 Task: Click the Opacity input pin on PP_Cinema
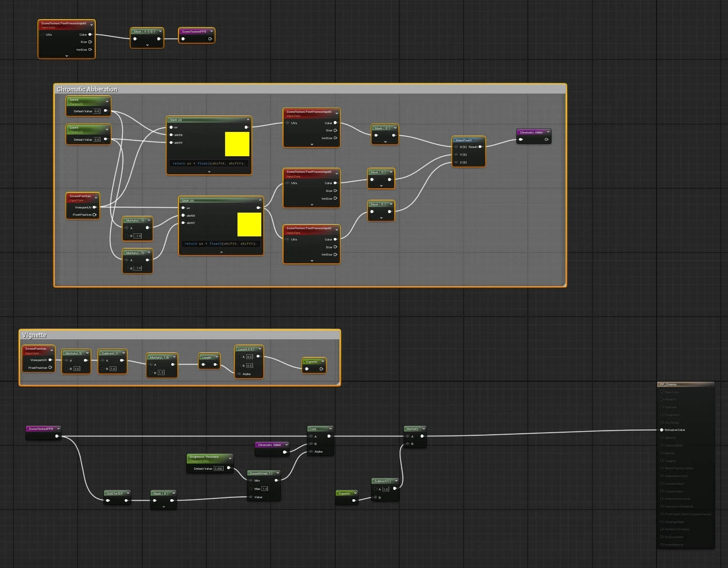click(x=662, y=438)
